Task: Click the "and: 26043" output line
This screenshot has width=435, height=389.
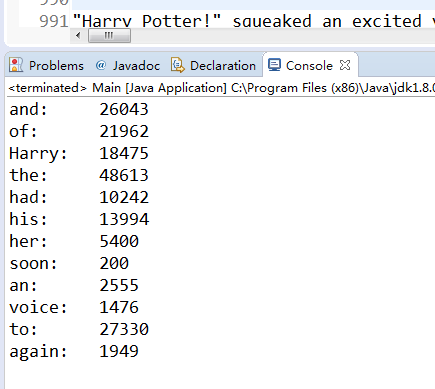Action: point(79,109)
